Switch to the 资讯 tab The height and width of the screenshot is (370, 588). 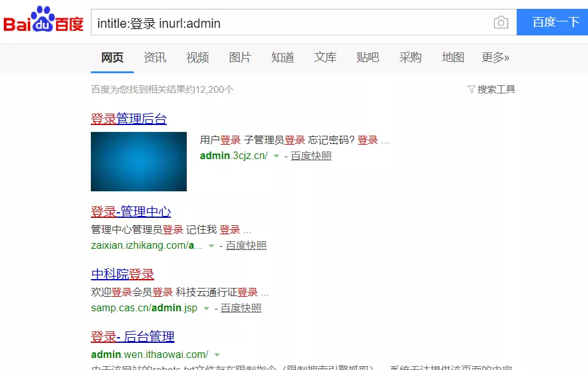(x=155, y=57)
